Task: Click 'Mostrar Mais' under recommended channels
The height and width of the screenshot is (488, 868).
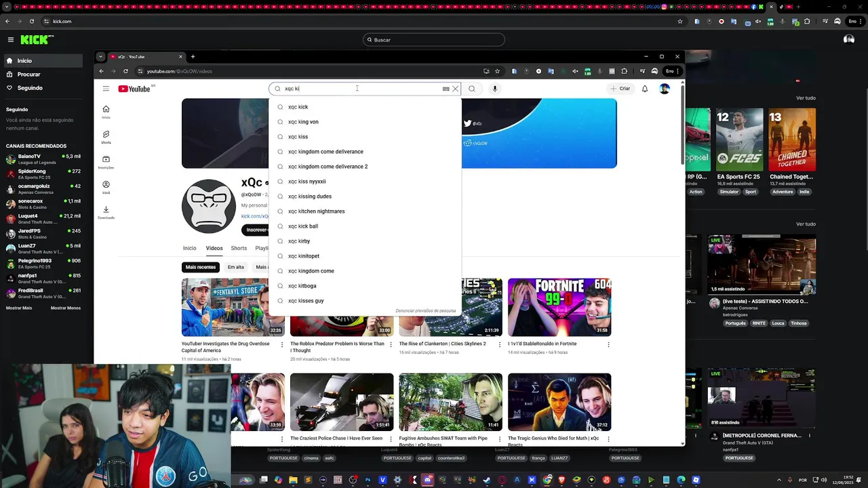Action: (19, 308)
